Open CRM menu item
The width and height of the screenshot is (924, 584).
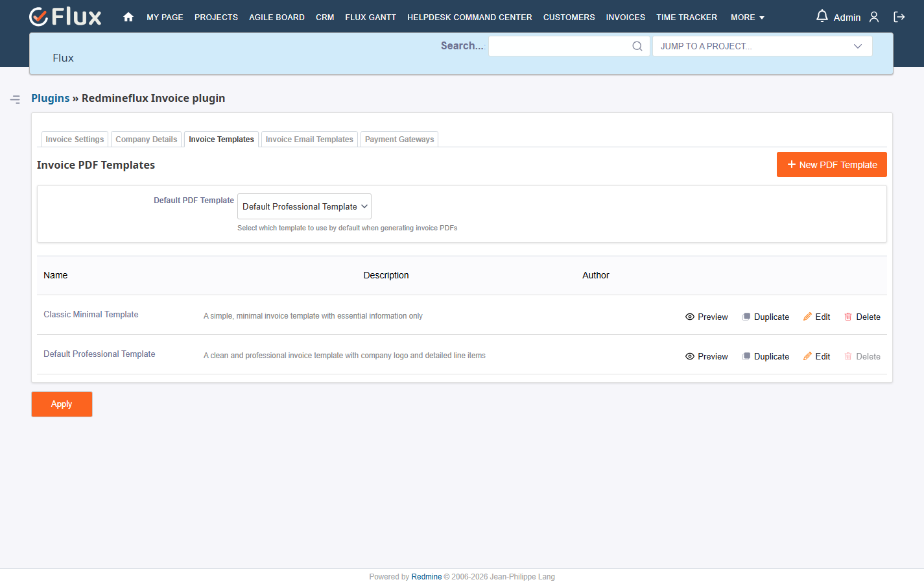[325, 18]
